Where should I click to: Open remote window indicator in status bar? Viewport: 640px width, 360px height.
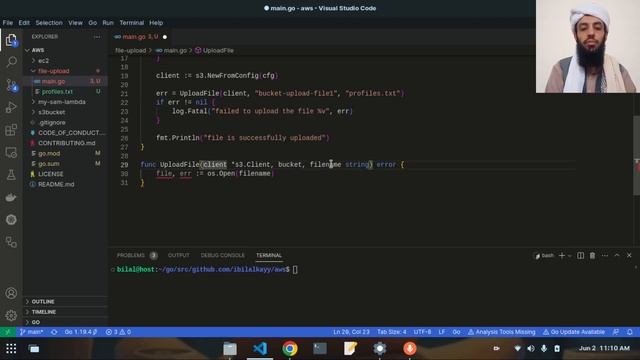[7, 332]
